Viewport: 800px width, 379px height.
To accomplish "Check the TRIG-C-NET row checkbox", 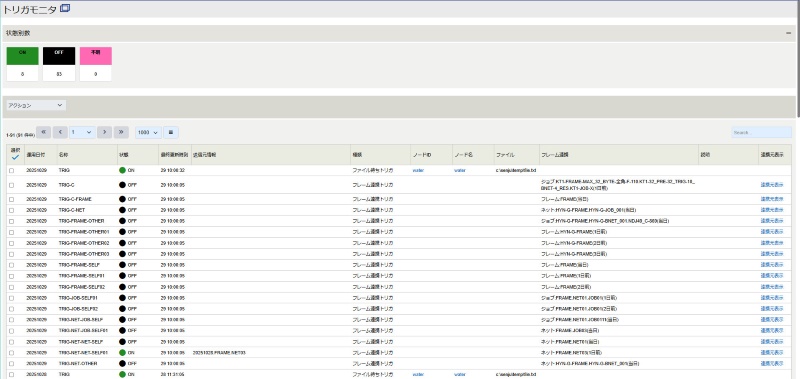I will [x=12, y=210].
